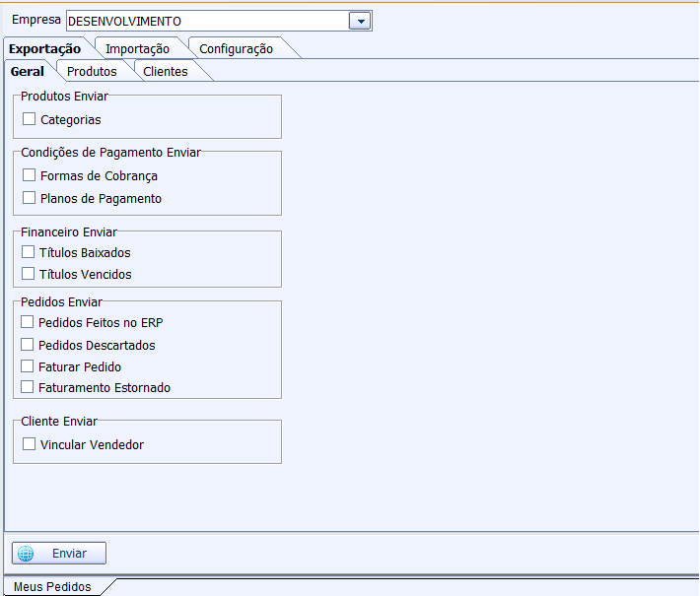The width and height of the screenshot is (700, 596).
Task: Select the Exportação tab
Action: click(x=44, y=48)
